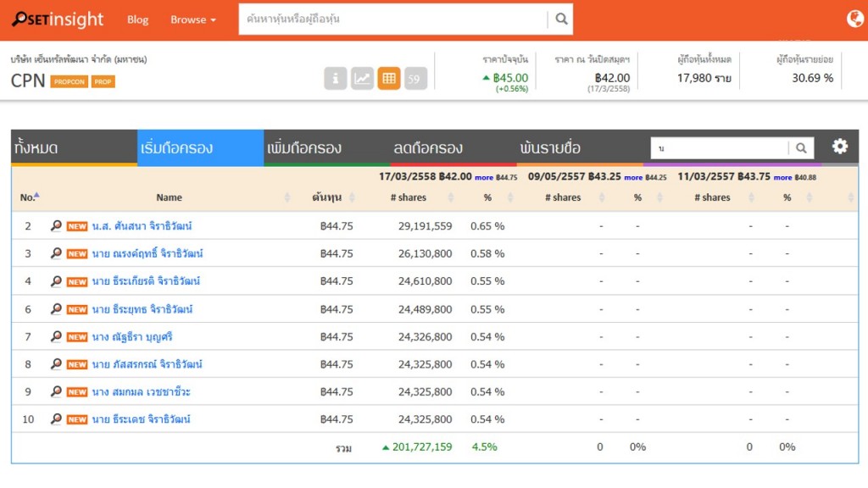Sort table by Name column
The width and height of the screenshot is (868, 488).
(169, 197)
